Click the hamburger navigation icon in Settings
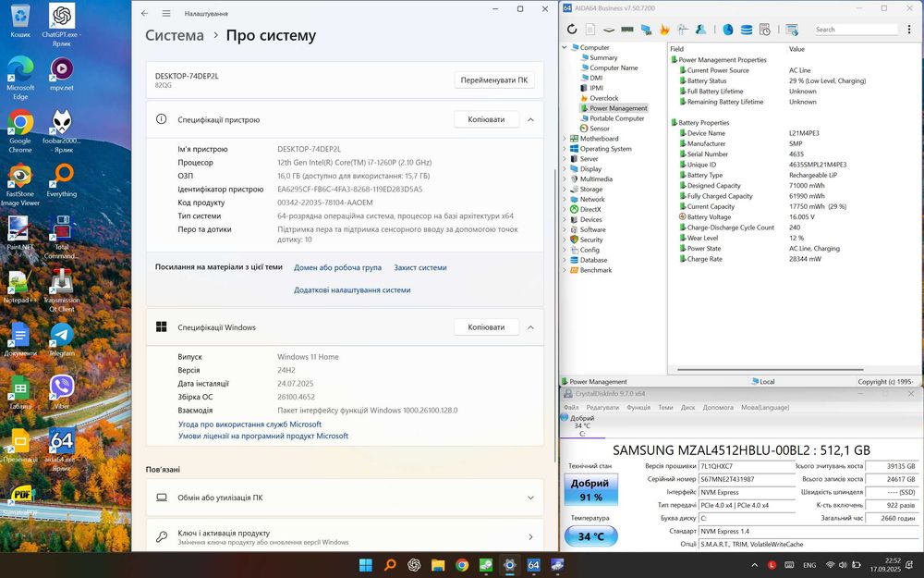This screenshot has width=924, height=578. coord(166,13)
